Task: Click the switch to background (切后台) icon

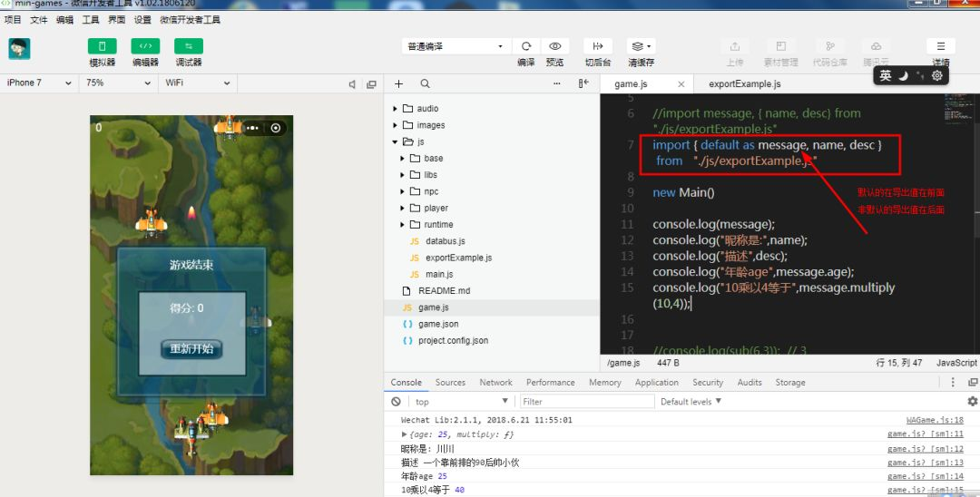Action: point(597,46)
